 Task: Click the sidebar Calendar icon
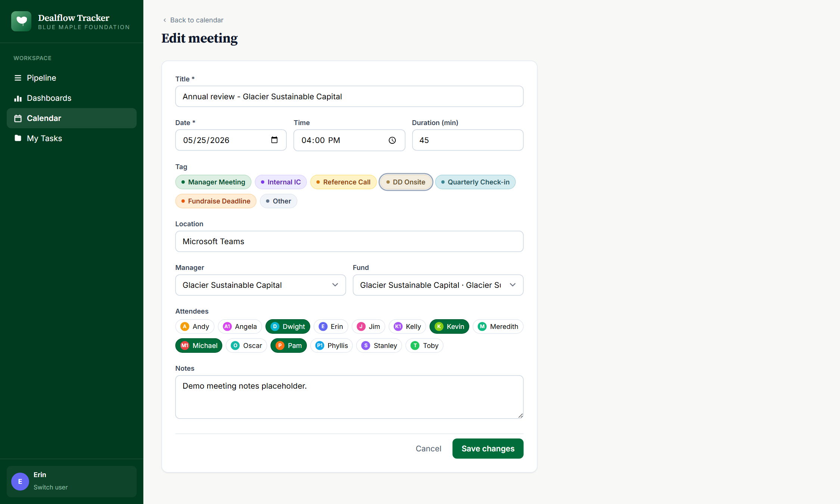tap(18, 118)
